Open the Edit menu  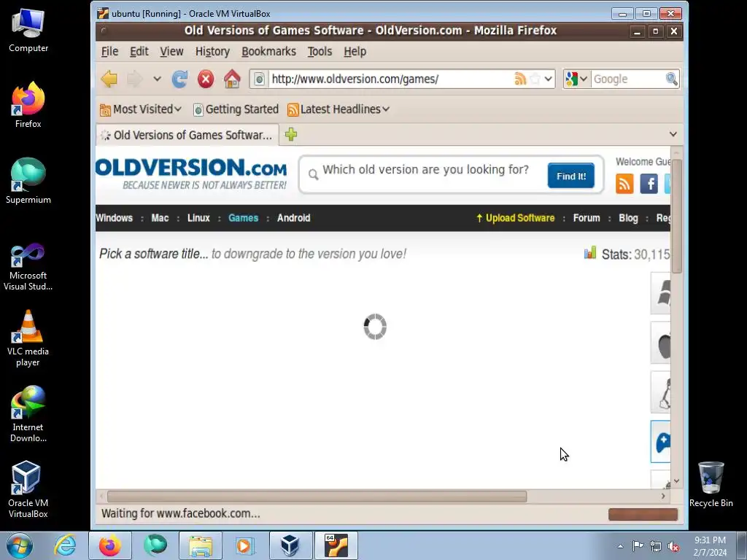pyautogui.click(x=139, y=52)
